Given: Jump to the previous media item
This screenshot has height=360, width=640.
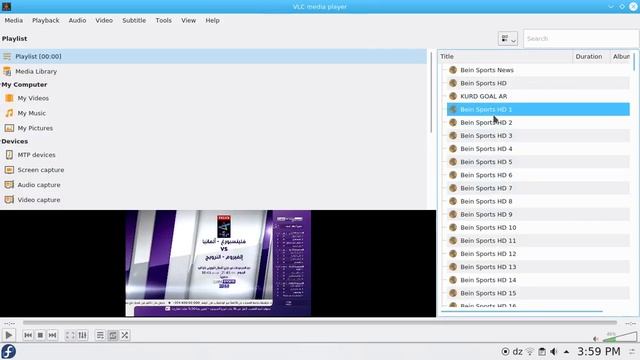Looking at the screenshot, I should pyautogui.click(x=28, y=336).
